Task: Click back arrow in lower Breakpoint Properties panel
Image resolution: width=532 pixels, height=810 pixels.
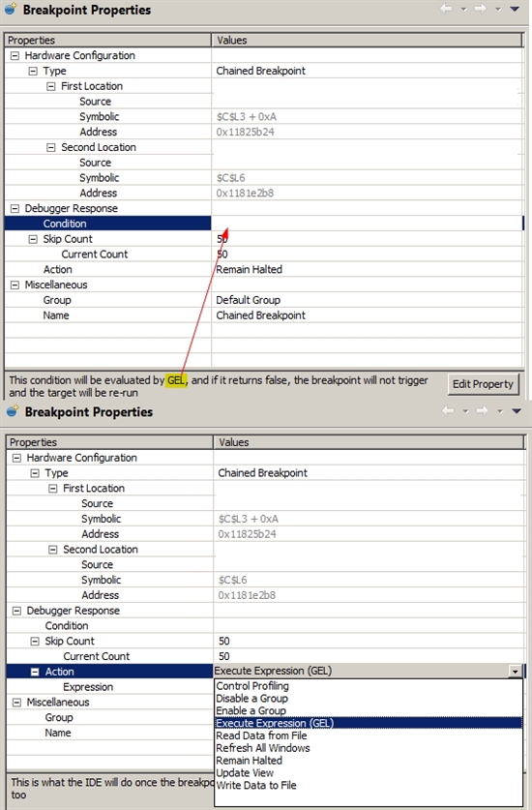Action: 448,410
